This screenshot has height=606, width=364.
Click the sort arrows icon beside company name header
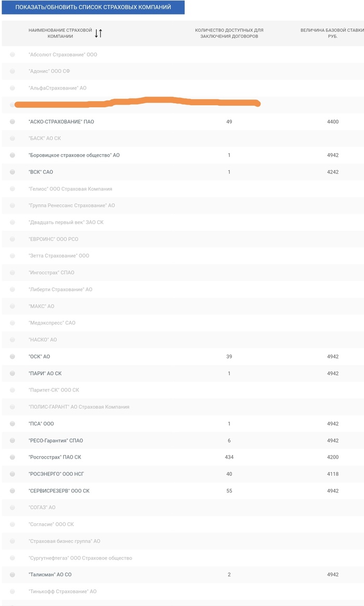click(98, 33)
